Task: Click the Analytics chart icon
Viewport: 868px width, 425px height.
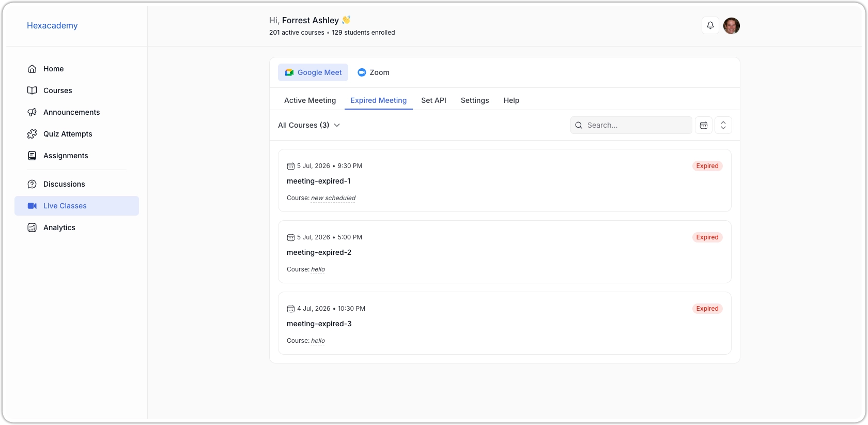Action: coord(32,227)
